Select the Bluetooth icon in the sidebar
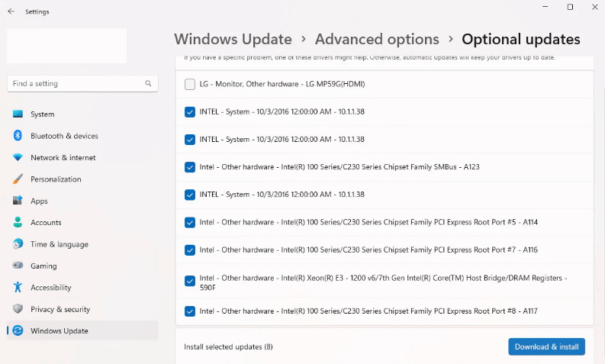The image size is (605, 364). [x=18, y=136]
